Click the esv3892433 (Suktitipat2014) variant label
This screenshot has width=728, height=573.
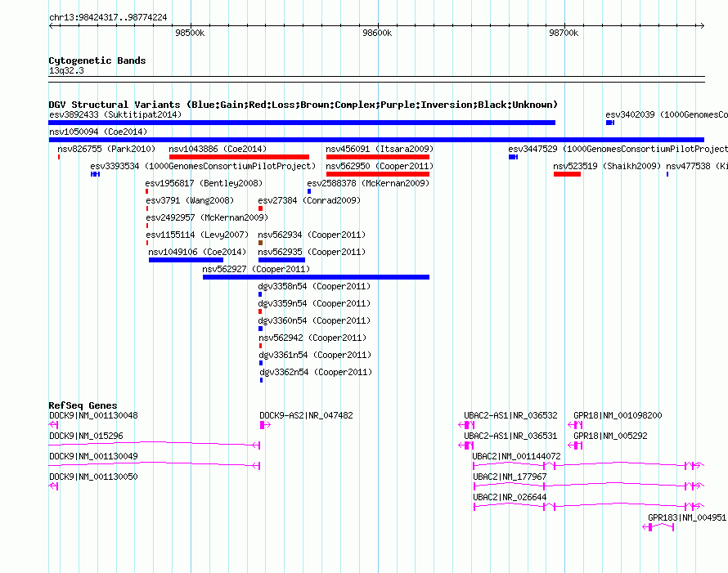[x=115, y=114]
